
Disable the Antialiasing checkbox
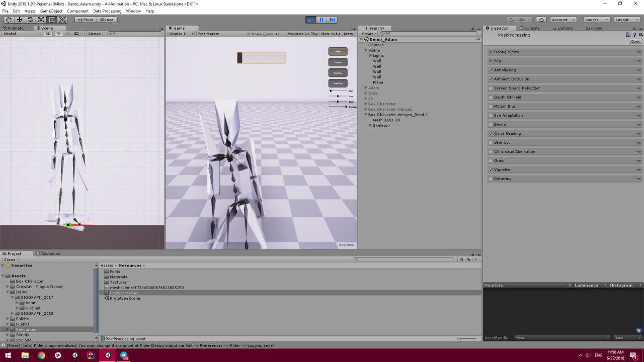point(491,70)
